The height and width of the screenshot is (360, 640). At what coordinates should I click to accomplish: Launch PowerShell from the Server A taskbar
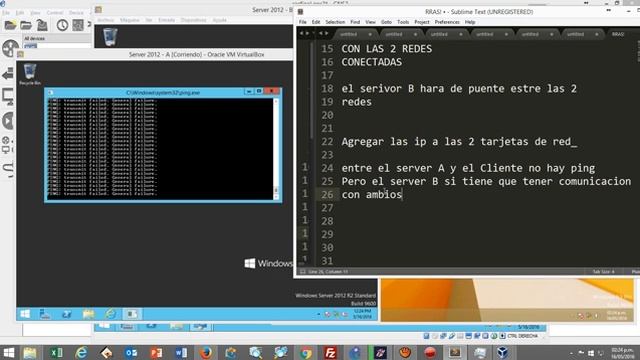[x=67, y=314]
